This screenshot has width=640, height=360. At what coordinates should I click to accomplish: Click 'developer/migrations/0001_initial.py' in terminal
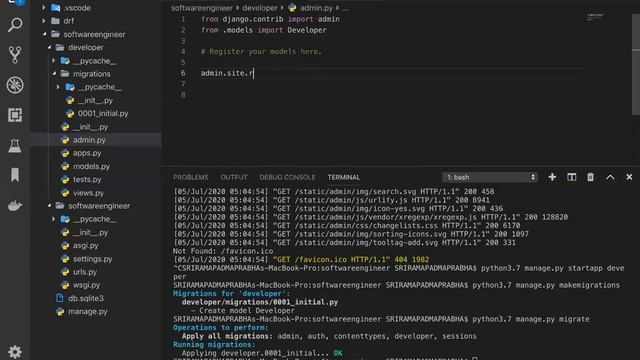tap(260, 302)
